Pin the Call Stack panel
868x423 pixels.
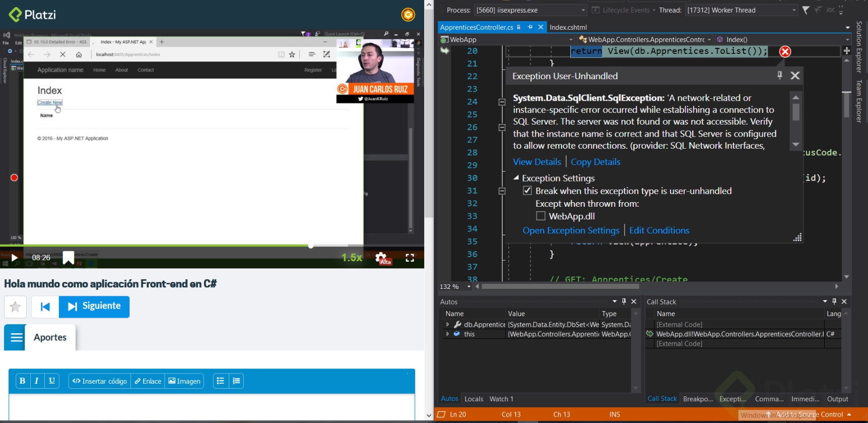(834, 301)
